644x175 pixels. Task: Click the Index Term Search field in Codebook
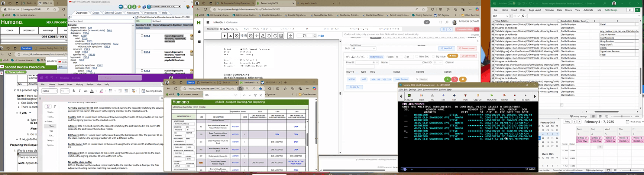(x=100, y=21)
